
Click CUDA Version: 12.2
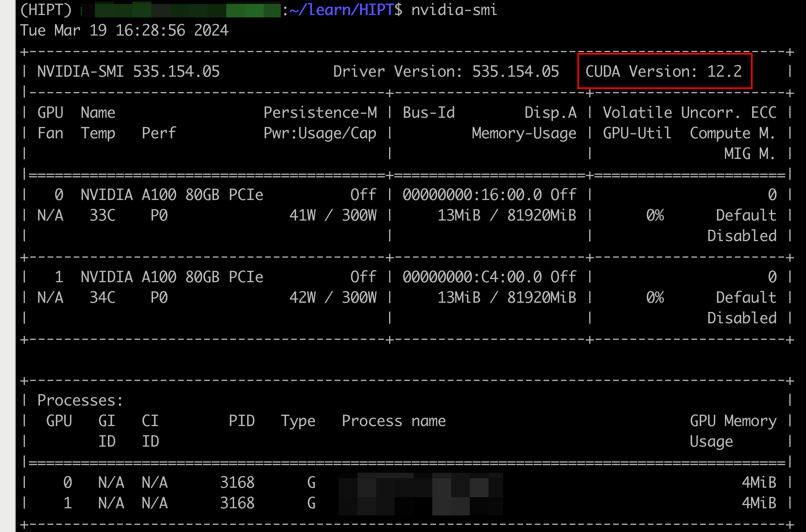pos(664,72)
